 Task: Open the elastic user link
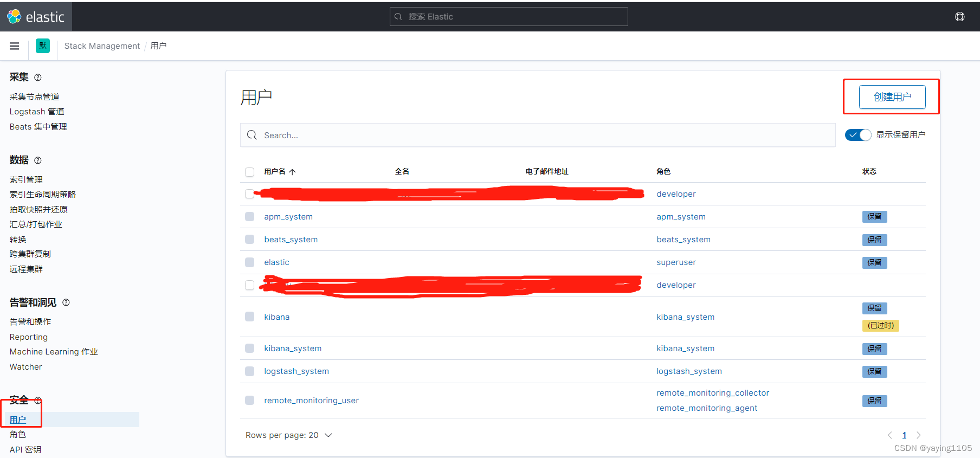(x=276, y=262)
